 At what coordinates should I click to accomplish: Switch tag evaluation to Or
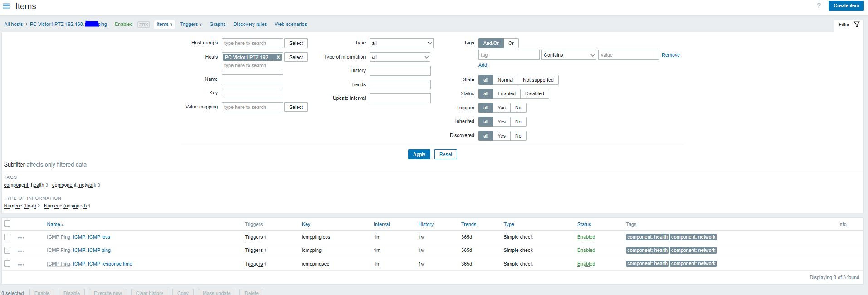511,43
